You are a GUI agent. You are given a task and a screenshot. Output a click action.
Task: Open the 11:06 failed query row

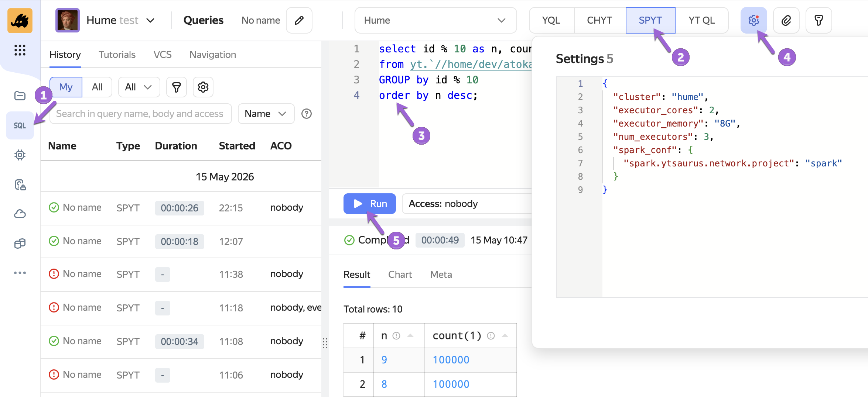(x=181, y=375)
